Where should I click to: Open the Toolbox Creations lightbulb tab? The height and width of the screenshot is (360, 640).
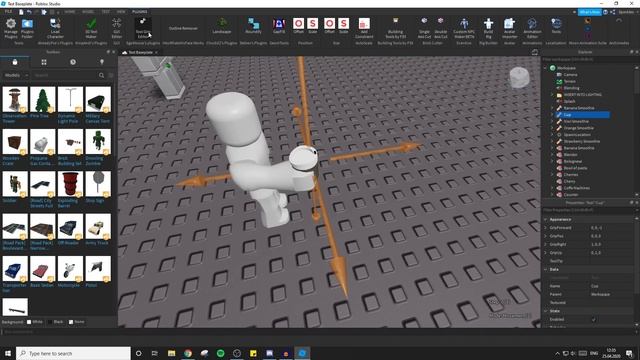102,62
